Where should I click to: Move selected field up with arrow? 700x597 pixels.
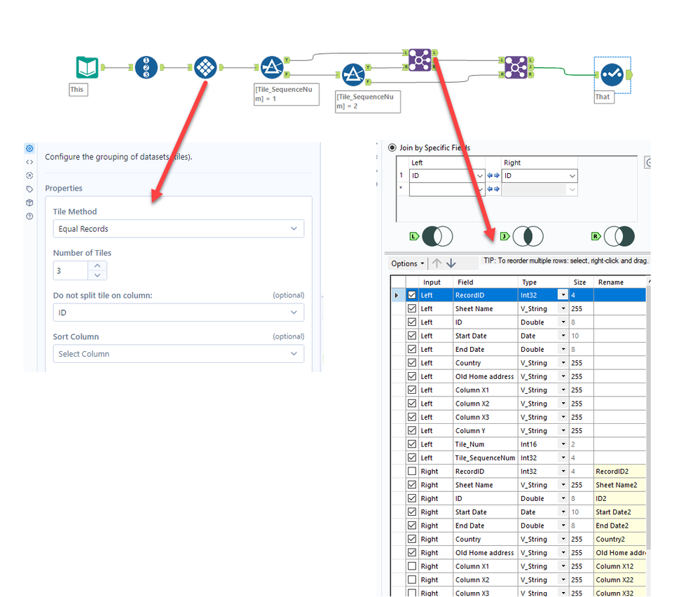pyautogui.click(x=437, y=263)
